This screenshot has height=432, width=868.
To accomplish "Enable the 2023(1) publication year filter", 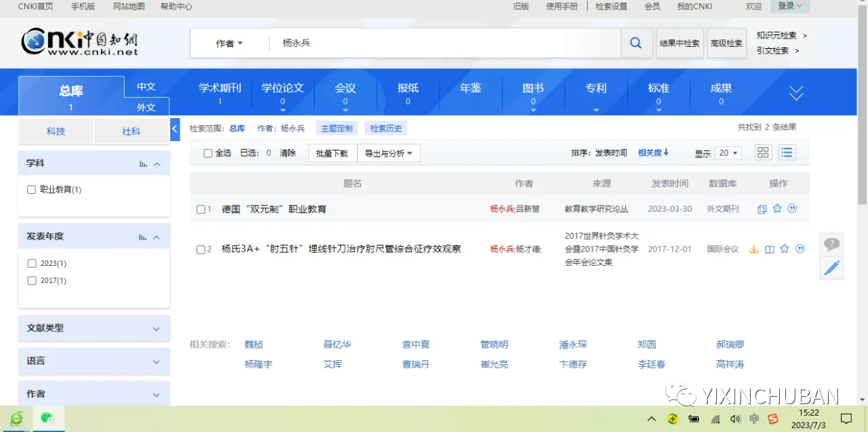I will coord(32,263).
